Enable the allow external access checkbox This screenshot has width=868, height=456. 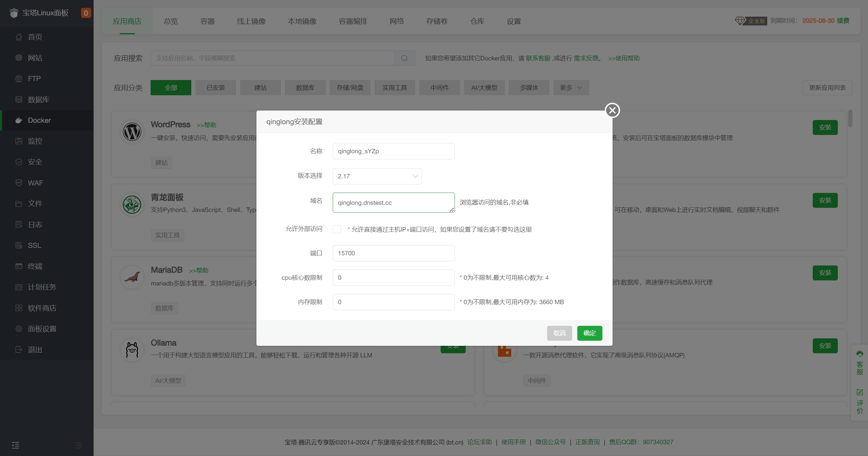pos(337,229)
